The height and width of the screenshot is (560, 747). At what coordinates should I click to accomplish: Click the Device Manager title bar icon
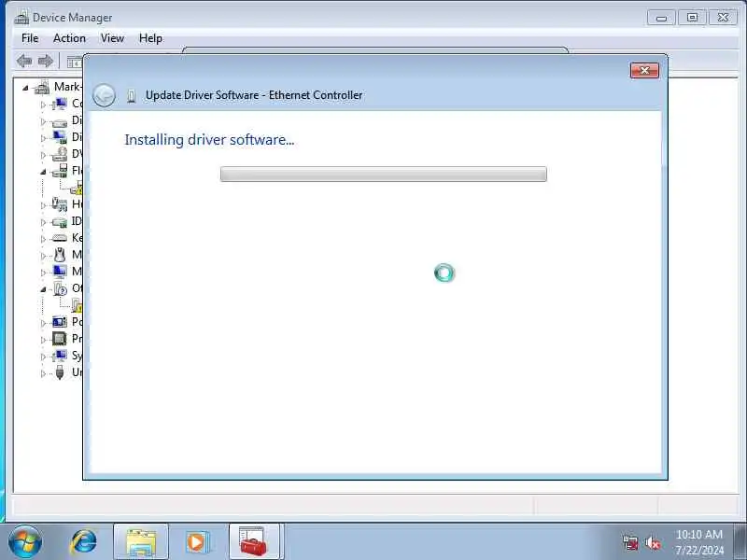coord(21,18)
